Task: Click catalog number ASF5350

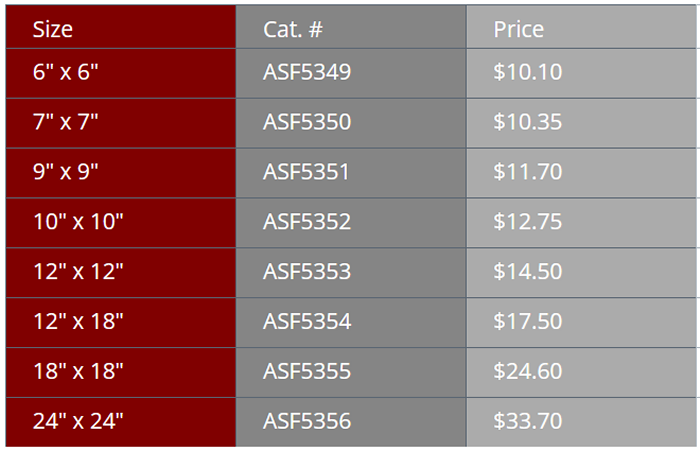Action: [307, 122]
